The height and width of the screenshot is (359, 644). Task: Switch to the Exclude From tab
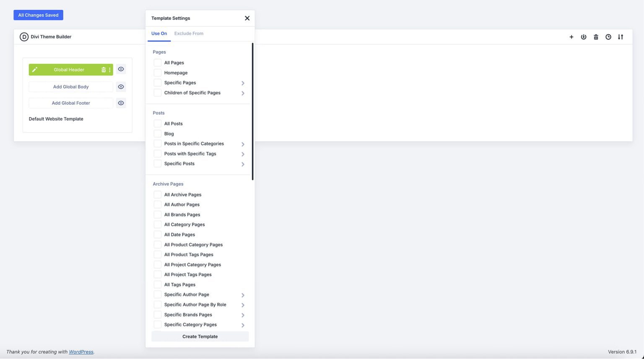[189, 34]
